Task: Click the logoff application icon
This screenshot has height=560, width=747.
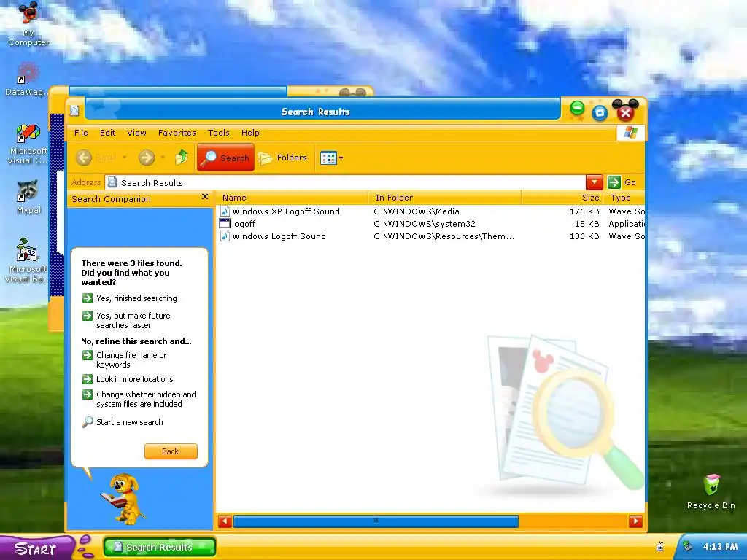Action: (x=225, y=223)
